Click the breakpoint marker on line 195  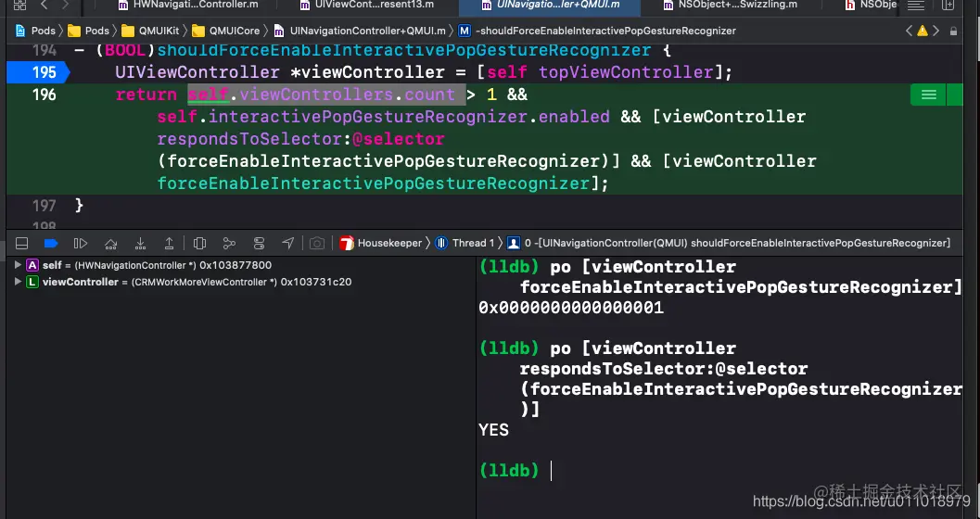(x=37, y=72)
